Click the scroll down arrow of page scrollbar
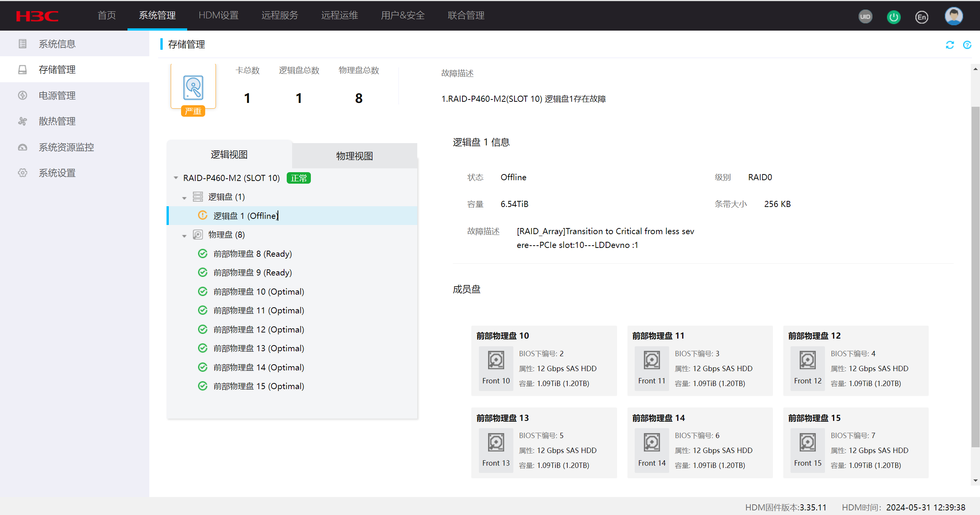Viewport: 980px width, 515px height. 975,481
